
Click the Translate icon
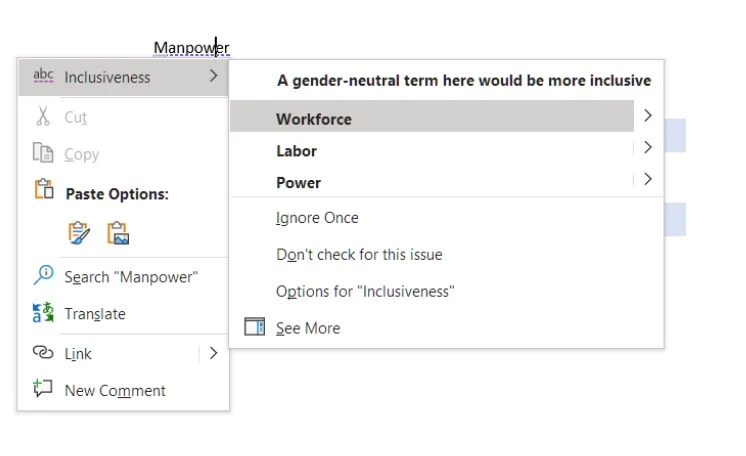pyautogui.click(x=43, y=313)
